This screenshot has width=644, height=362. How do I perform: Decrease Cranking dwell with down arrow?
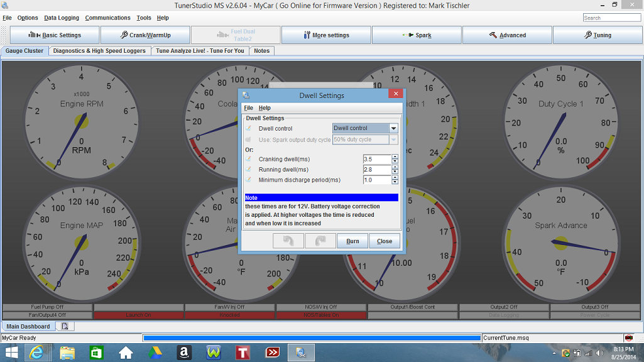tap(395, 161)
